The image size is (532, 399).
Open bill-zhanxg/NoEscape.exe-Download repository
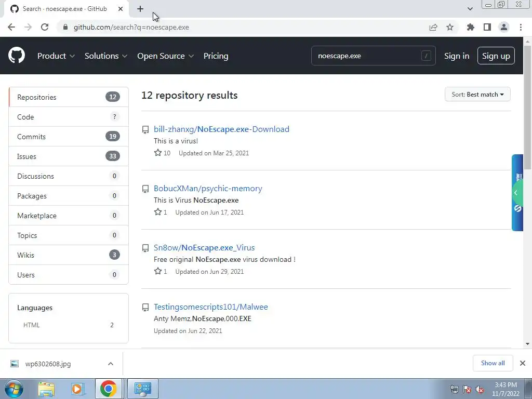pyautogui.click(x=221, y=129)
